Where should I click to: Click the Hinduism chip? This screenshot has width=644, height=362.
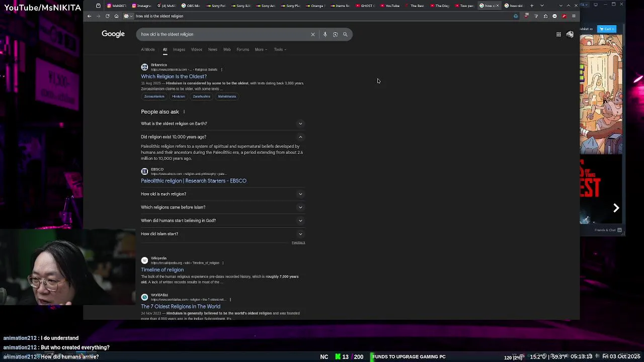[x=179, y=97]
